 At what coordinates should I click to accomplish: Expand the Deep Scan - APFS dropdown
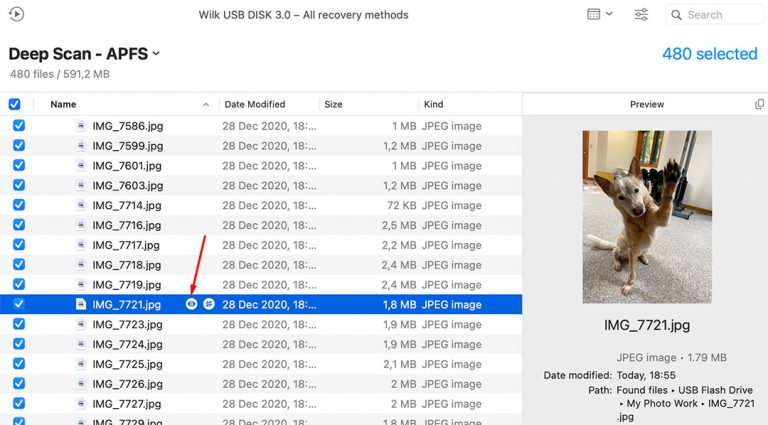click(x=156, y=54)
